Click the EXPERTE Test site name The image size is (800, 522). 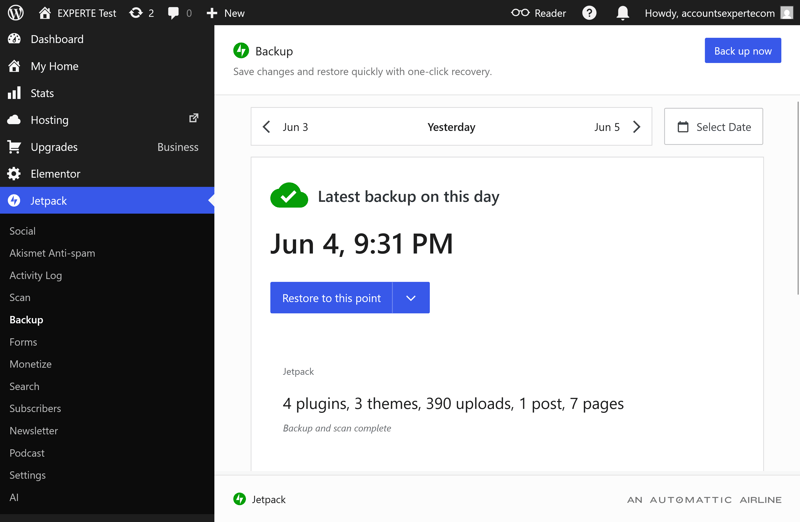tap(87, 13)
